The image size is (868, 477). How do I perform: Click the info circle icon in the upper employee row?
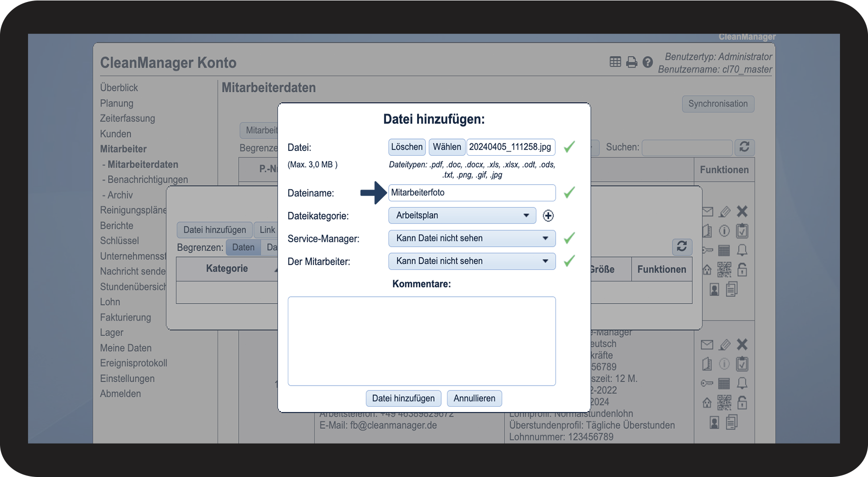725,231
